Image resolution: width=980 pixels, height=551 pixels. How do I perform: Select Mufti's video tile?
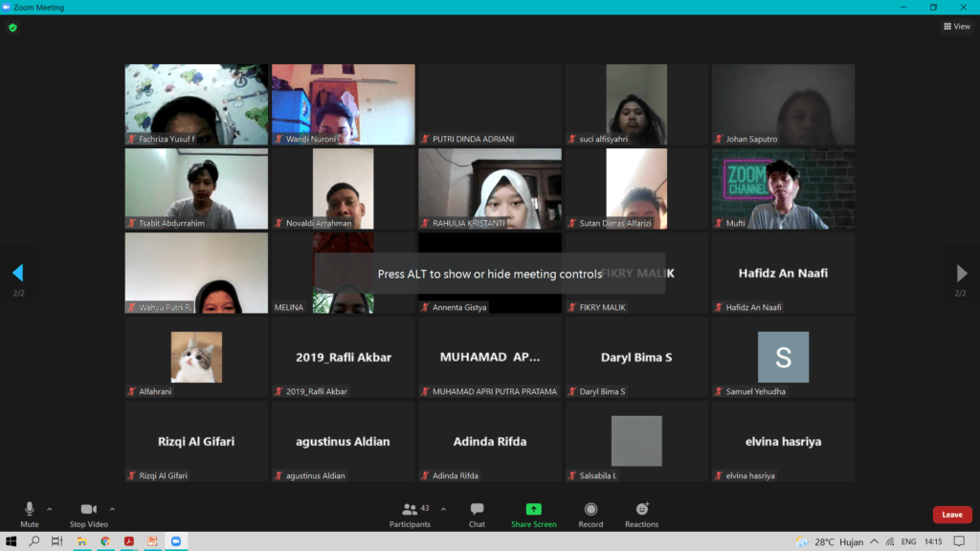(x=783, y=189)
